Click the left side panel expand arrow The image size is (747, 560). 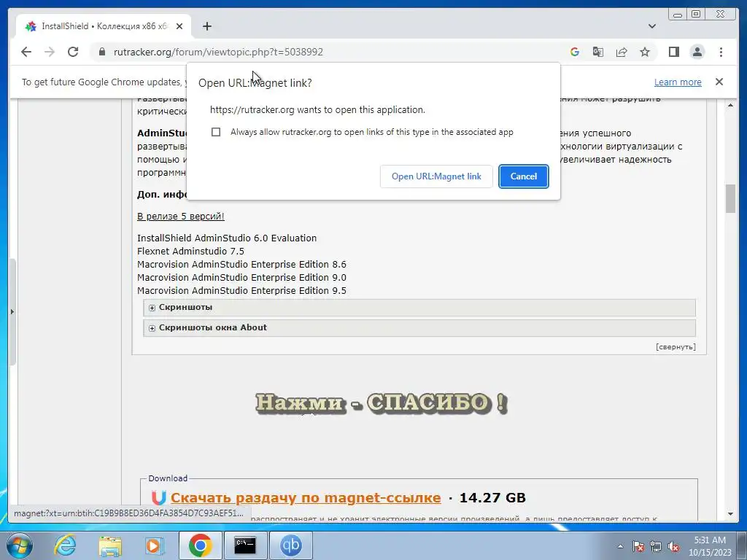coord(12,312)
